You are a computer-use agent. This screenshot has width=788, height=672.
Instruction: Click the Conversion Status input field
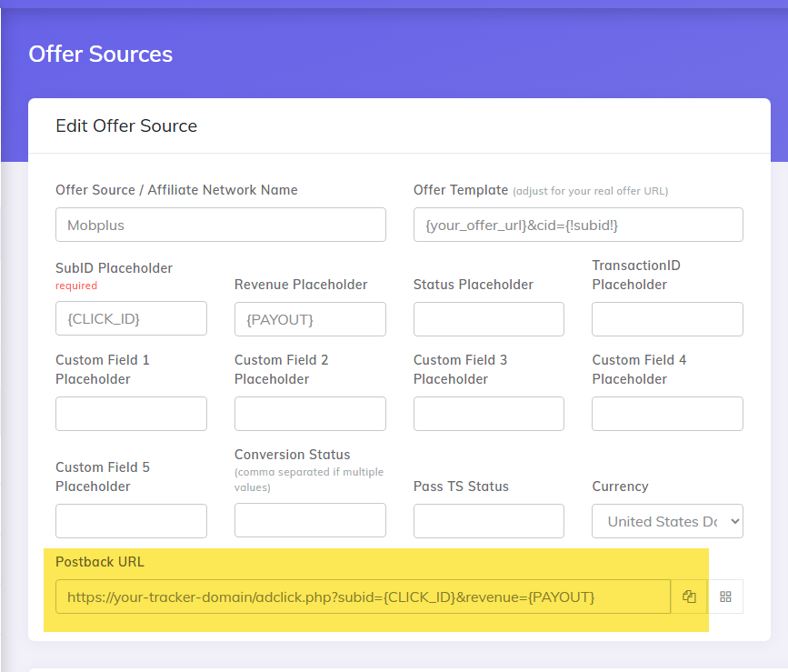click(310, 521)
